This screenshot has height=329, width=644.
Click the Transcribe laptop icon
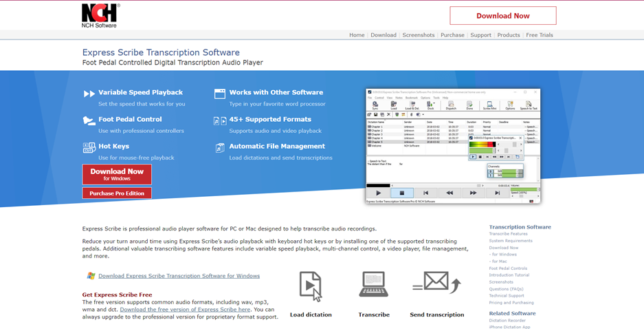pyautogui.click(x=374, y=285)
